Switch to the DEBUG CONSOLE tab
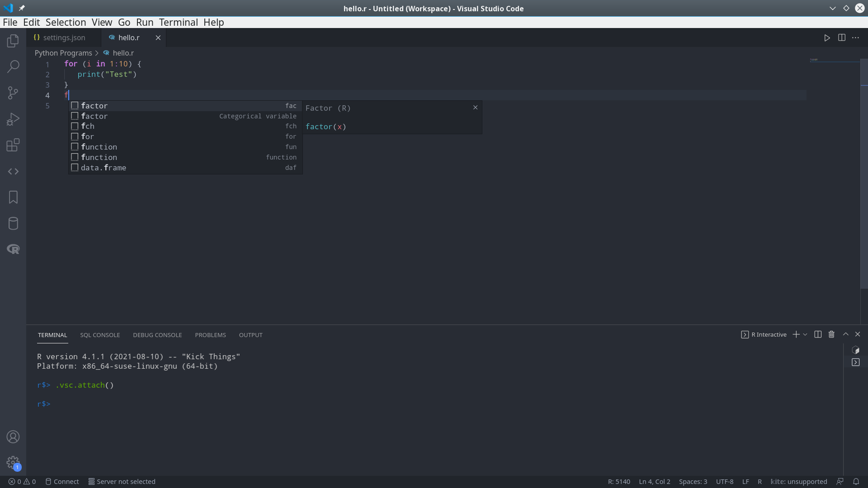868x488 pixels. [157, 335]
